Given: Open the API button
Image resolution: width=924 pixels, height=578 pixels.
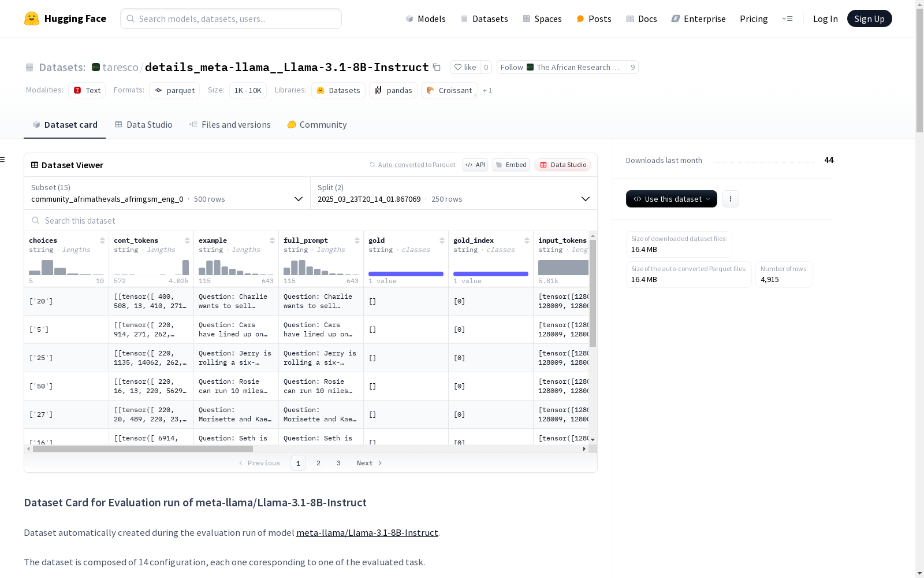Looking at the screenshot, I should click(x=475, y=165).
